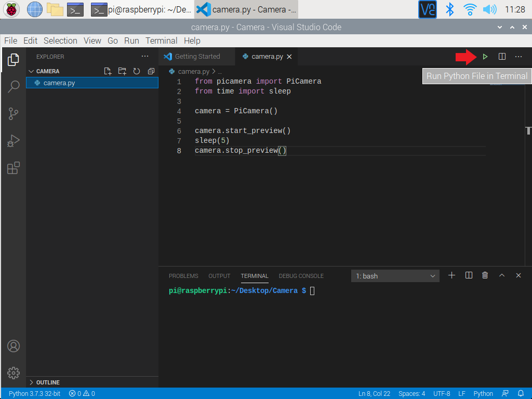Switch to the Getting Started tab
The image size is (532, 399).
coord(197,57)
